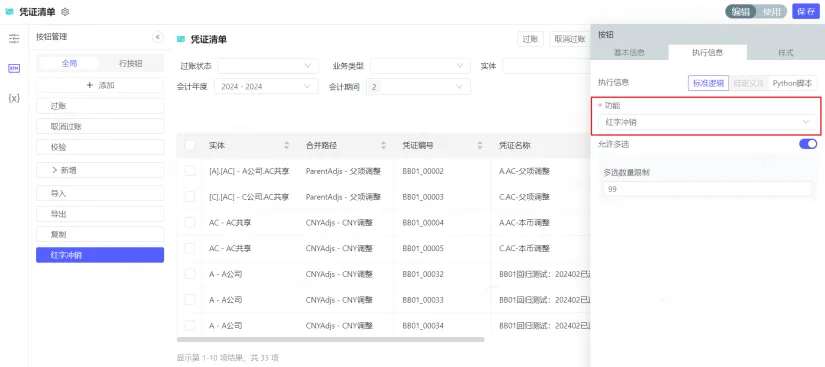Select 复制 in button list
The width and height of the screenshot is (825, 367).
(100, 235)
